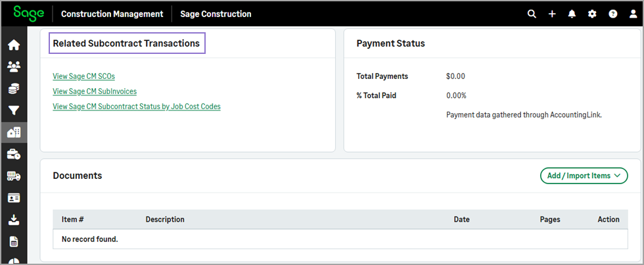Screen dimensions: 644x265
Task: Open the settings gear icon
Action: [x=592, y=14]
